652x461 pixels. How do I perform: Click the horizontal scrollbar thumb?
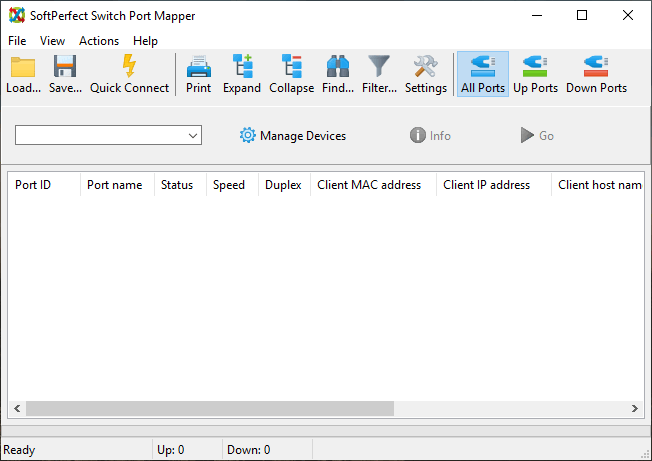210,408
